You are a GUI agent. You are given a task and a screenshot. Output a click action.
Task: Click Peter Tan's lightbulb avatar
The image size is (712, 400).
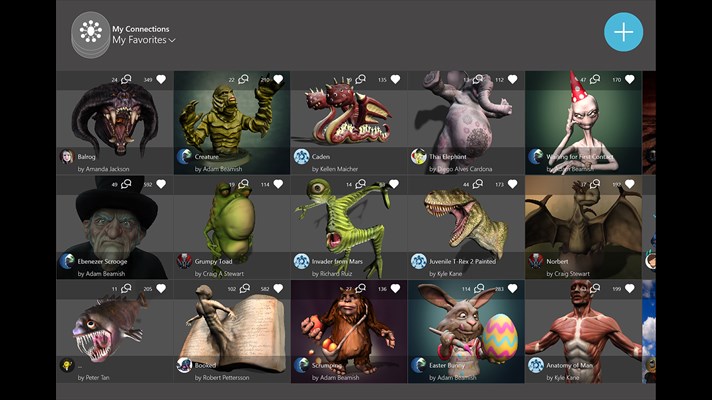(67, 365)
